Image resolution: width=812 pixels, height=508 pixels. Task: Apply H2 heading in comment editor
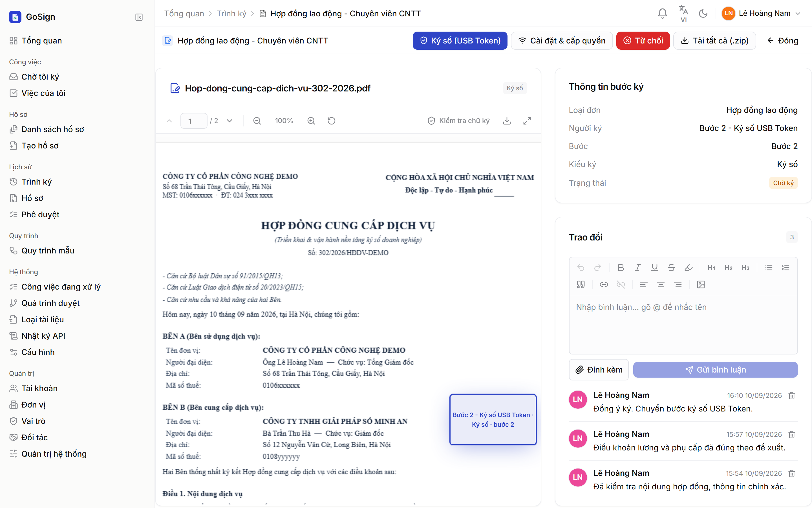point(729,268)
